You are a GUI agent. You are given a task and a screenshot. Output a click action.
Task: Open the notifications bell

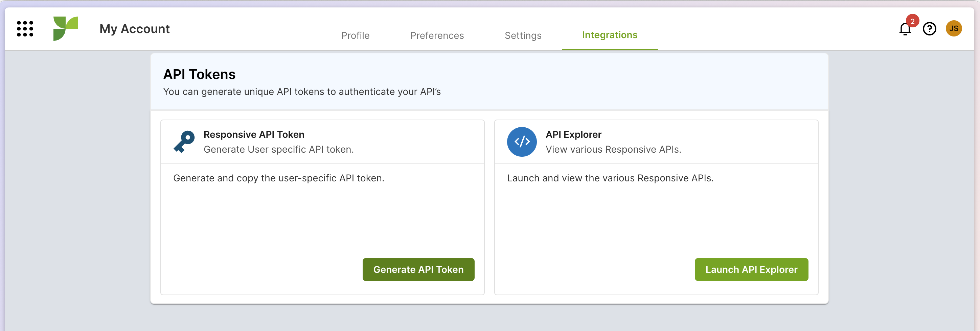click(905, 29)
